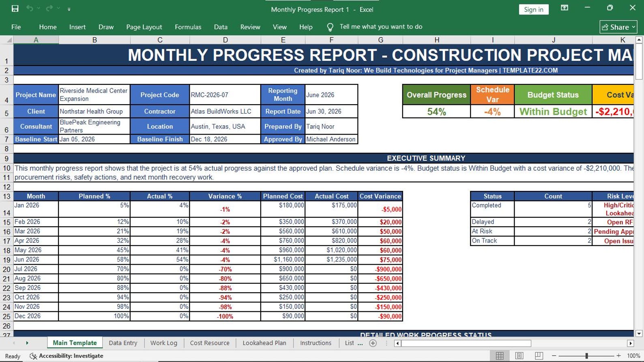
Task: Open Customize Quick Access Toolbar dropdown
Action: click(x=69, y=9)
